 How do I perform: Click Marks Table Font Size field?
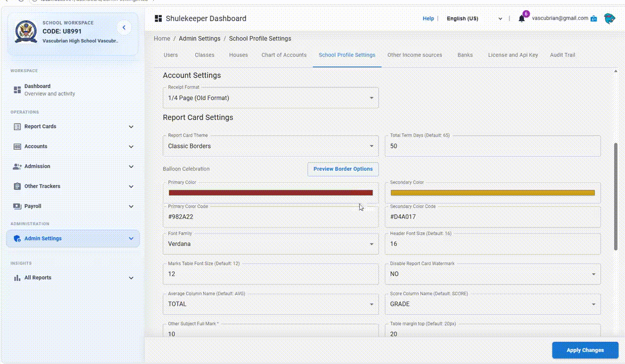point(271,274)
